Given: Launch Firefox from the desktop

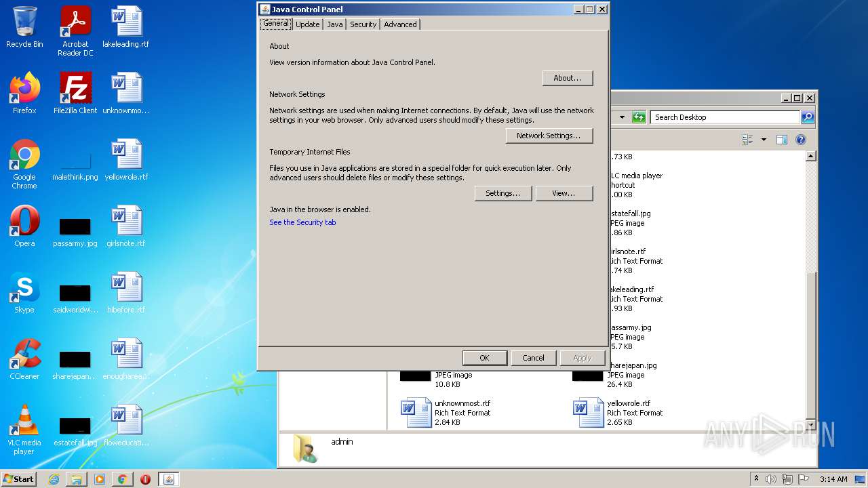Looking at the screenshot, I should click(24, 94).
